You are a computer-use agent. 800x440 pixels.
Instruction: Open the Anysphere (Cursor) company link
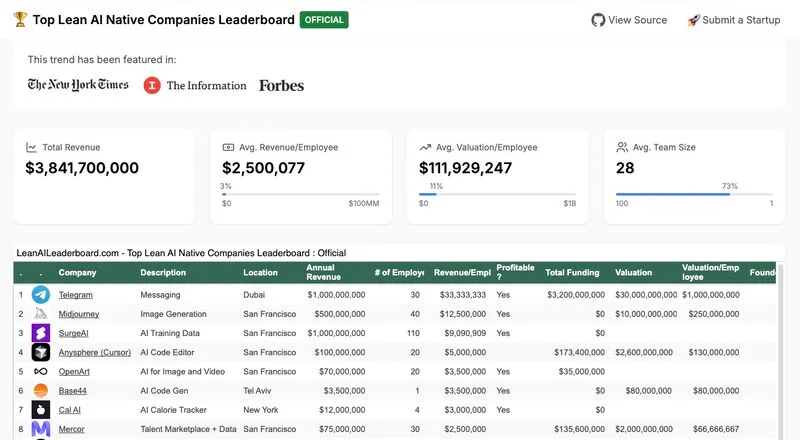(x=94, y=352)
